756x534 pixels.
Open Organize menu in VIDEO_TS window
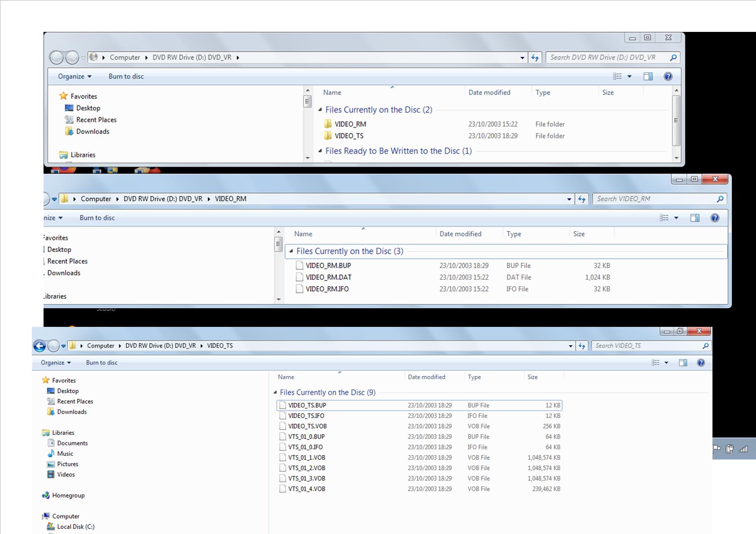(56, 363)
